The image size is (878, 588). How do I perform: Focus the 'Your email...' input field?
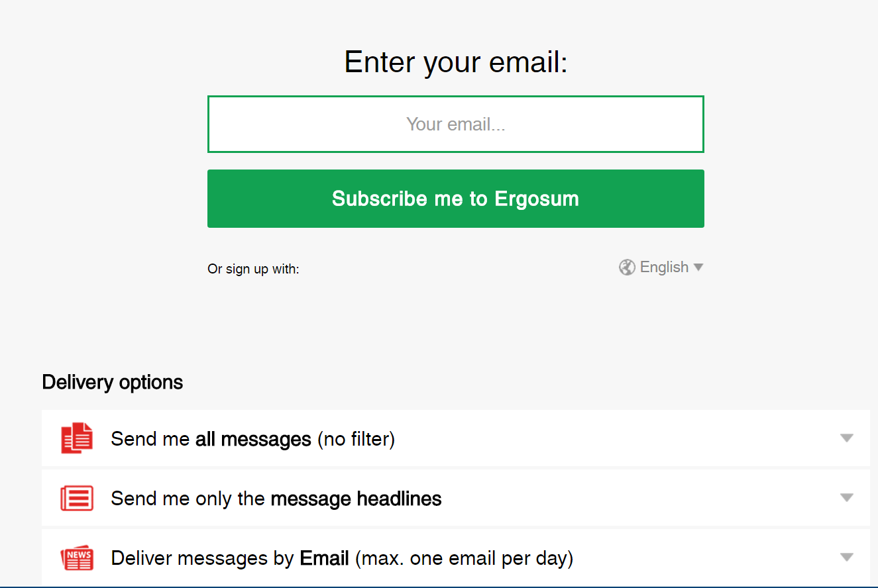coord(456,124)
